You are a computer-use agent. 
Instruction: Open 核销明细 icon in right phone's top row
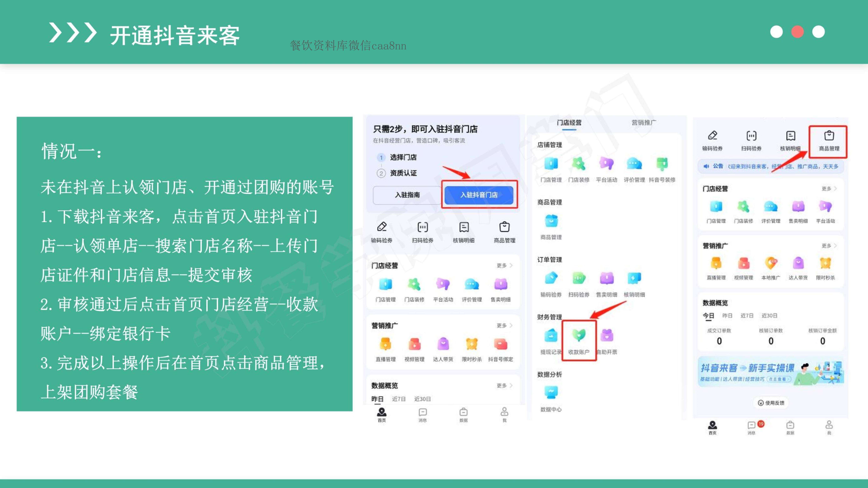[x=790, y=135]
